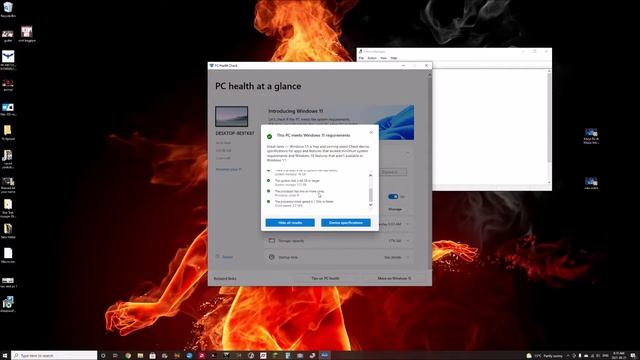
Task: Expand the Startup time row chevron
Action: click(x=408, y=257)
